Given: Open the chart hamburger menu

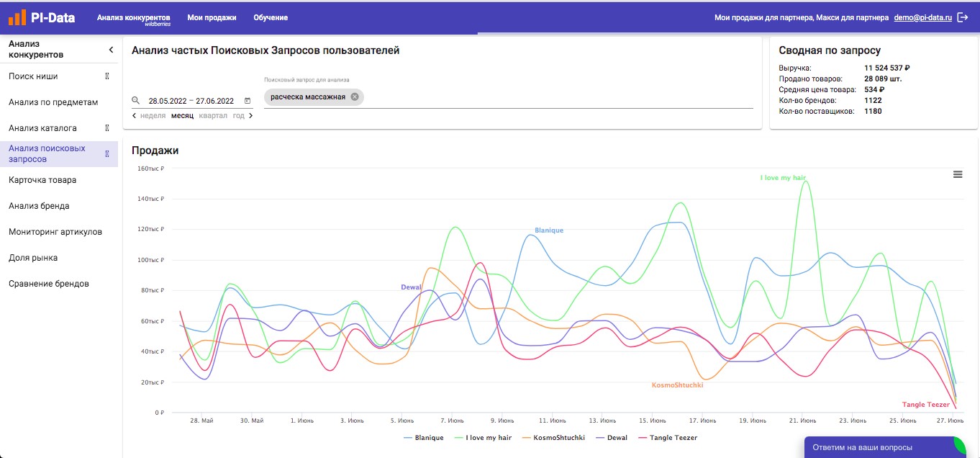Looking at the screenshot, I should pos(958,174).
